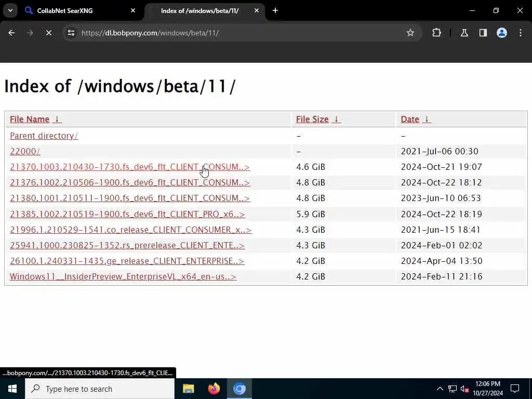Open the muted volume tray icon
532x399 pixels.
(464, 389)
